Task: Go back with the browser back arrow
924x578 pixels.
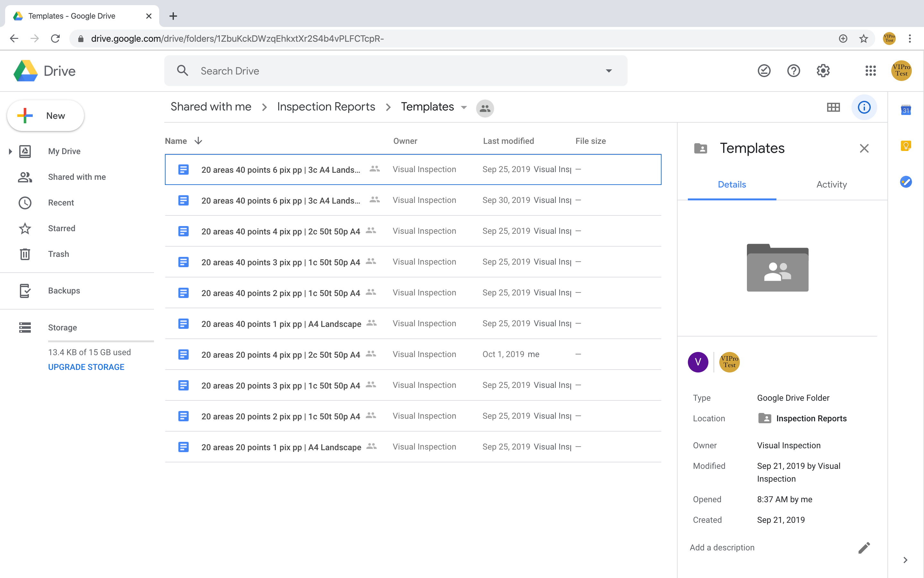Action: tap(14, 39)
